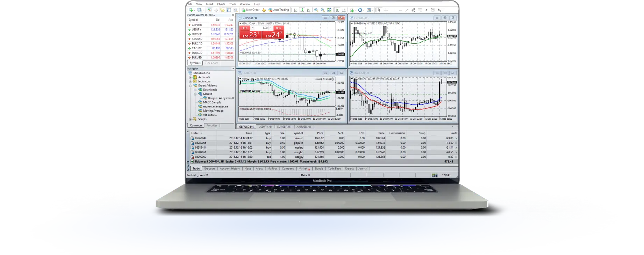Draw a vertical line tool icon
This screenshot has height=255, width=644.
(394, 10)
